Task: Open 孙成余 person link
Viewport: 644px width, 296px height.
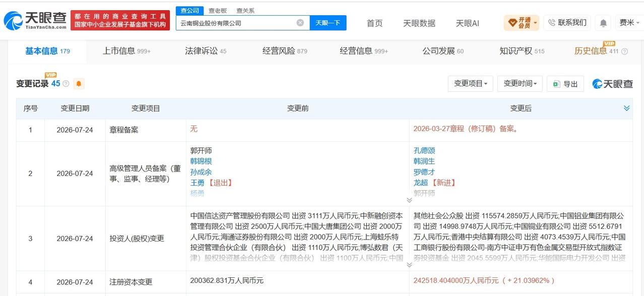Action: pyautogui.click(x=201, y=172)
